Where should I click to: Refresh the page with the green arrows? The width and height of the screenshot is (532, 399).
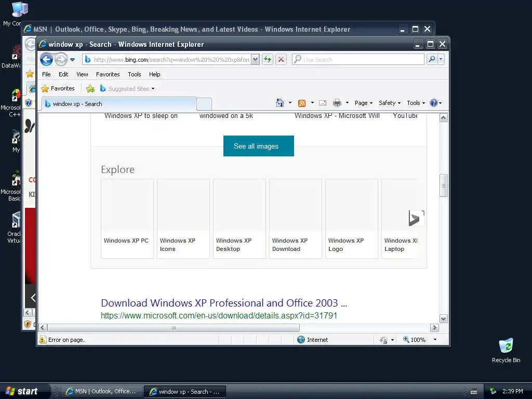pos(268,59)
